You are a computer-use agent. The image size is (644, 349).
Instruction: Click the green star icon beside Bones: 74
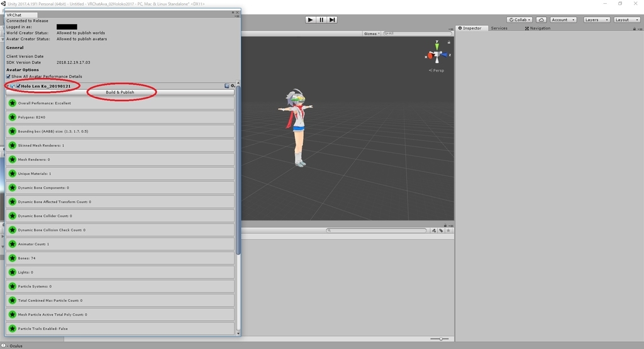click(13, 258)
